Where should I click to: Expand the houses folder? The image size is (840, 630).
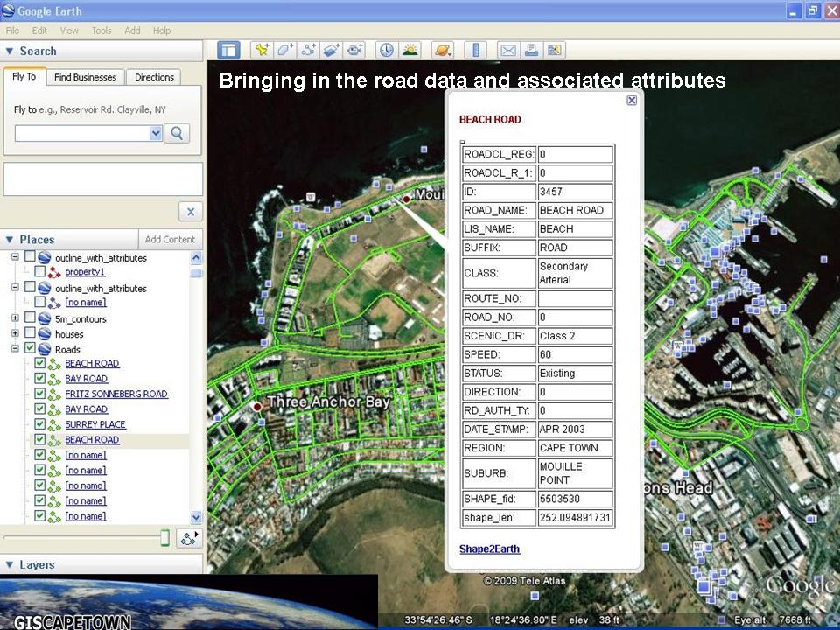click(x=15, y=333)
